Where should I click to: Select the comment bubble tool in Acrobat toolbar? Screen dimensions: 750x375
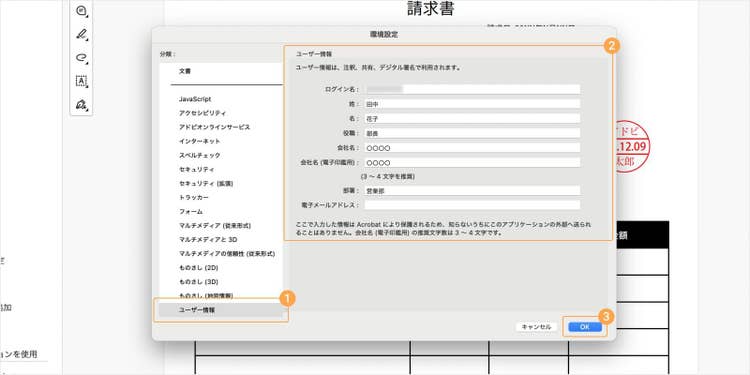(81, 11)
